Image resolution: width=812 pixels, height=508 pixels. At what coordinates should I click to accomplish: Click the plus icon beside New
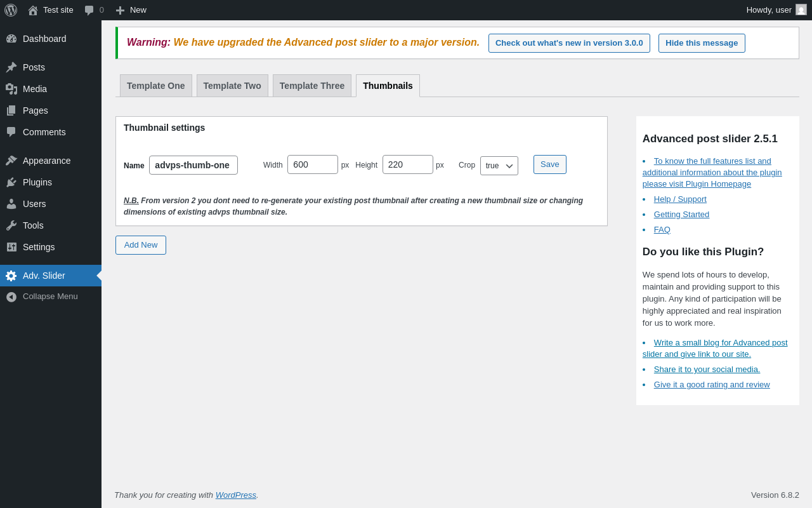[120, 10]
